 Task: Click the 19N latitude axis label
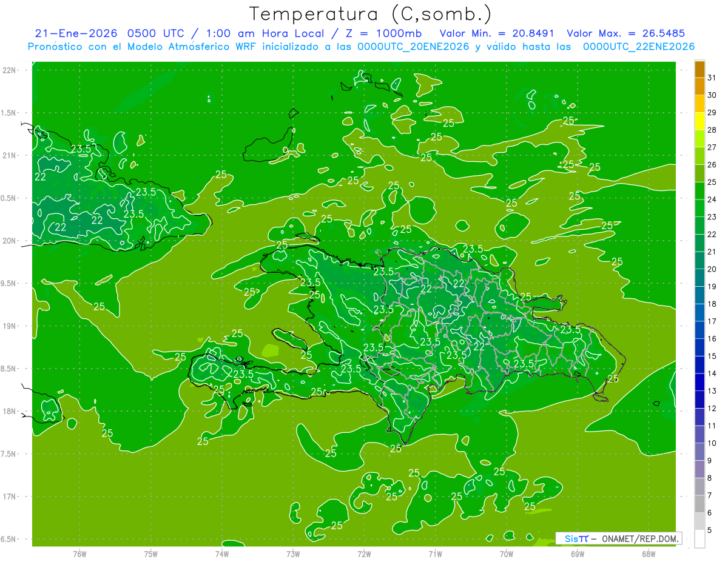coord(10,326)
